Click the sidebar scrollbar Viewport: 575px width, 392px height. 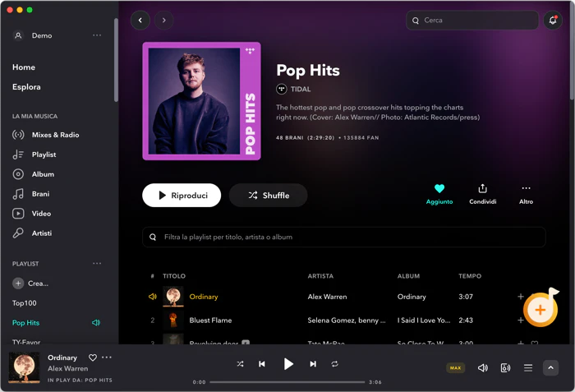pos(116,60)
